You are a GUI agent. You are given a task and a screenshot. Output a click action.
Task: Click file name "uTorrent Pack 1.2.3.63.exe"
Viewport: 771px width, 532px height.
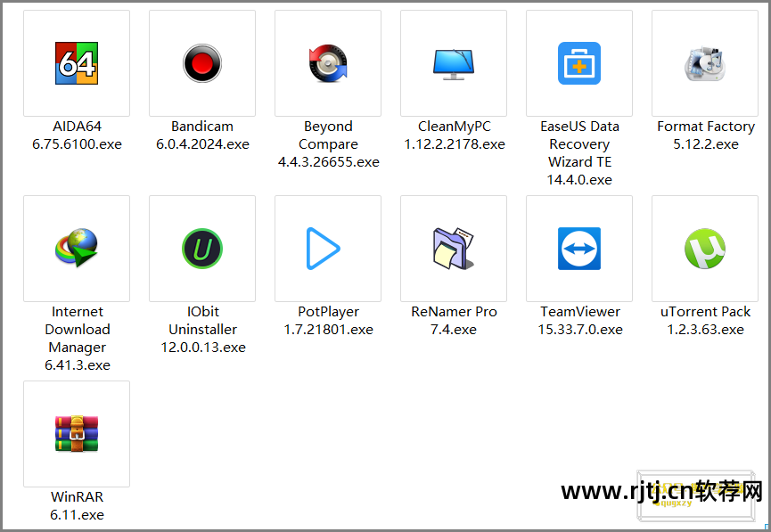pyautogui.click(x=706, y=321)
